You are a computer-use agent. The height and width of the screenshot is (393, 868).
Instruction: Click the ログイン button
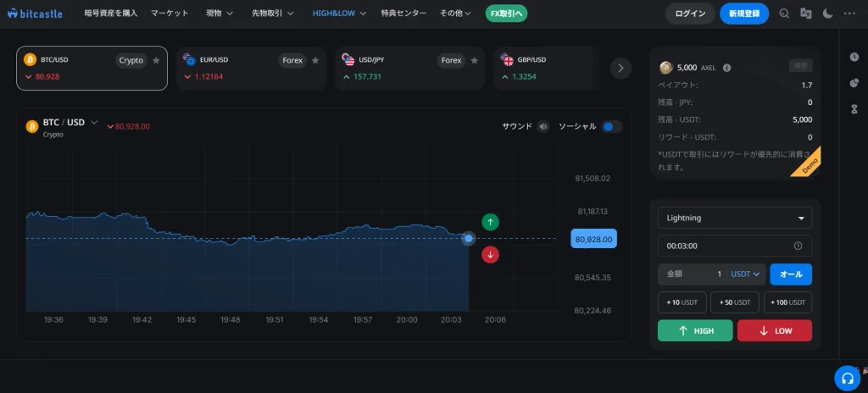tap(690, 14)
